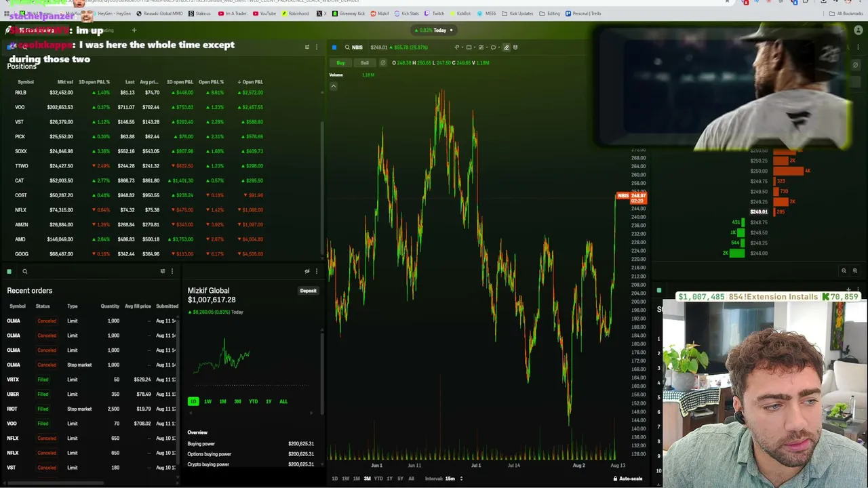The image size is (868, 488).
Task: Click the $249.01 price level in order book
Action: 759,212
